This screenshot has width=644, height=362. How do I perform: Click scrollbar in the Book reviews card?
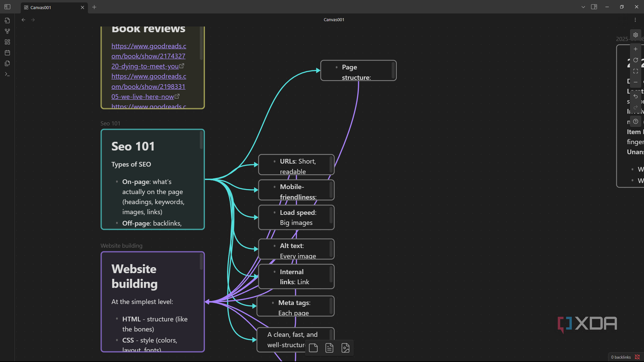point(201,43)
